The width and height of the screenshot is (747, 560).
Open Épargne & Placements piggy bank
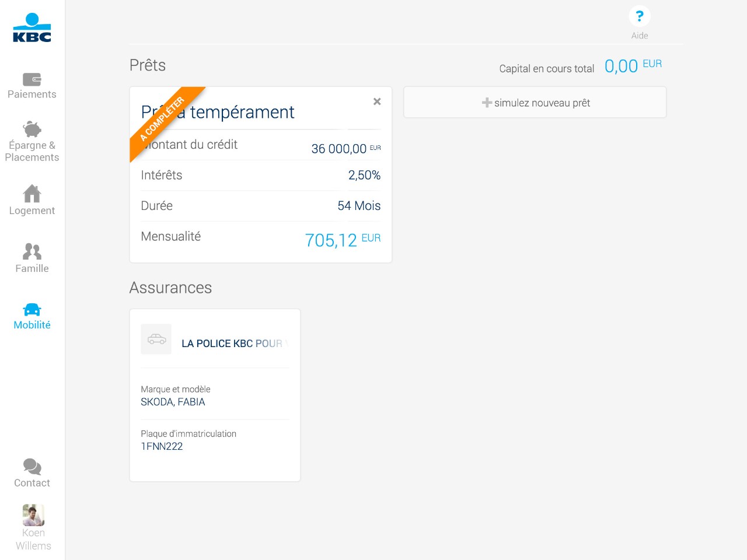pos(32,129)
